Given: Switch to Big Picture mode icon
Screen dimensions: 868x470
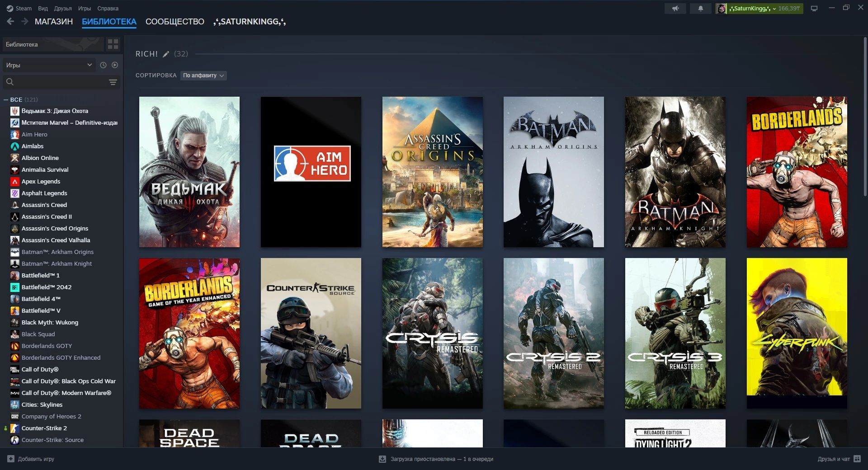Looking at the screenshot, I should pyautogui.click(x=814, y=8).
